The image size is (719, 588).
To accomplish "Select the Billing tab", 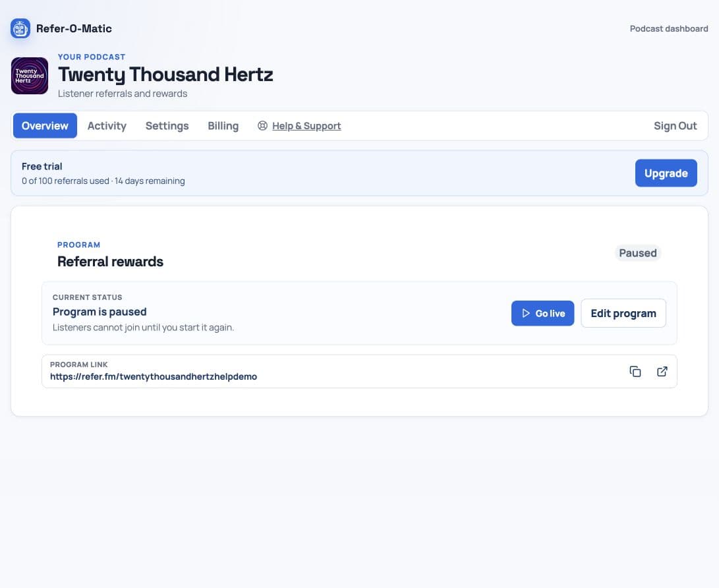I will point(223,126).
